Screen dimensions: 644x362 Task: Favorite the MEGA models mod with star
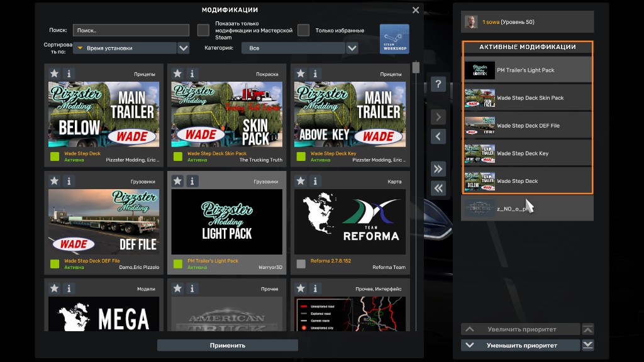tap(54, 288)
